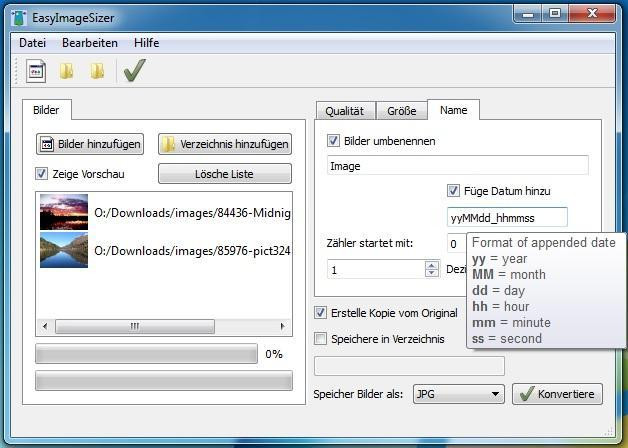Select the 84436-Midnig file row
This screenshot has height=448, width=628.
tap(165, 212)
